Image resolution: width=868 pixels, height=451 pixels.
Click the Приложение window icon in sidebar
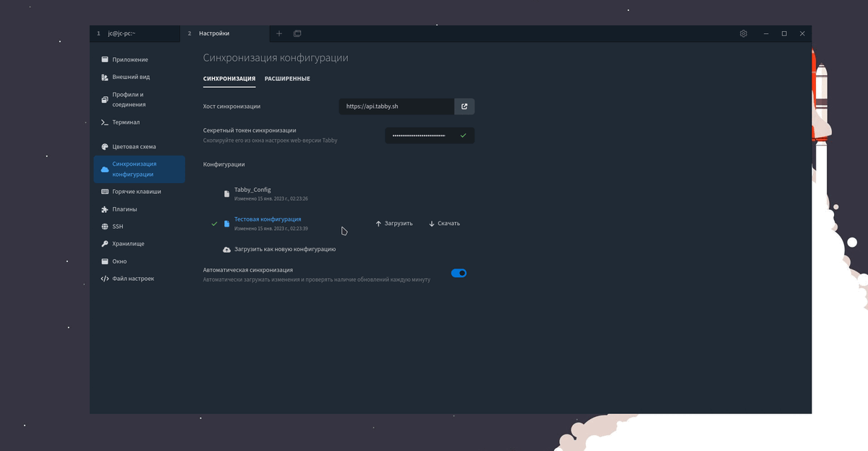pyautogui.click(x=105, y=59)
